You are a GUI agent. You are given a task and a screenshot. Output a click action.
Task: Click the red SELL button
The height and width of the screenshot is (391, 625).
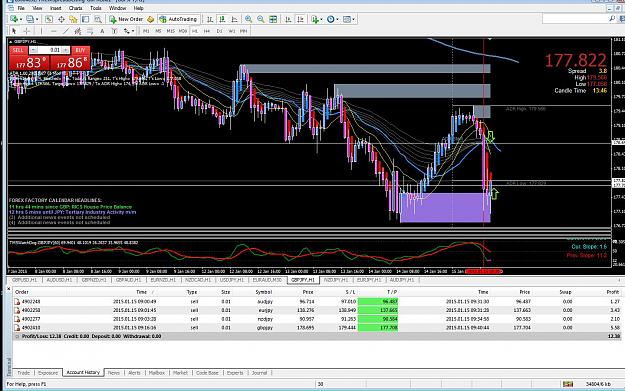point(18,50)
